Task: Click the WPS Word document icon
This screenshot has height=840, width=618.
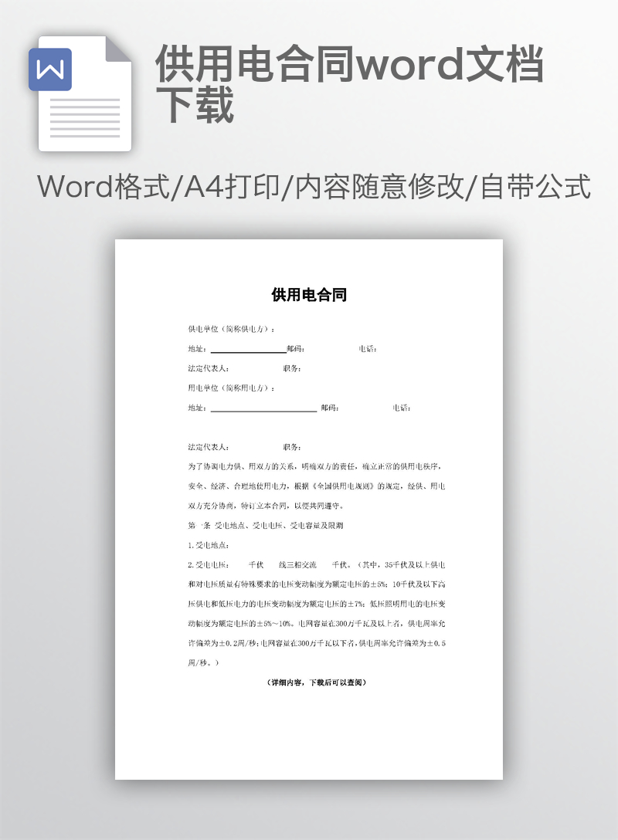Action: click(80, 93)
